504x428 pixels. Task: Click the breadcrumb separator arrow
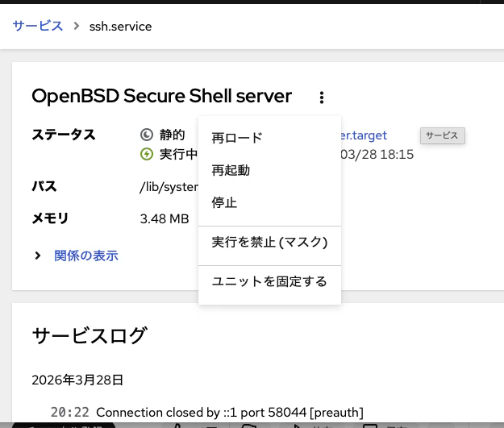click(76, 26)
